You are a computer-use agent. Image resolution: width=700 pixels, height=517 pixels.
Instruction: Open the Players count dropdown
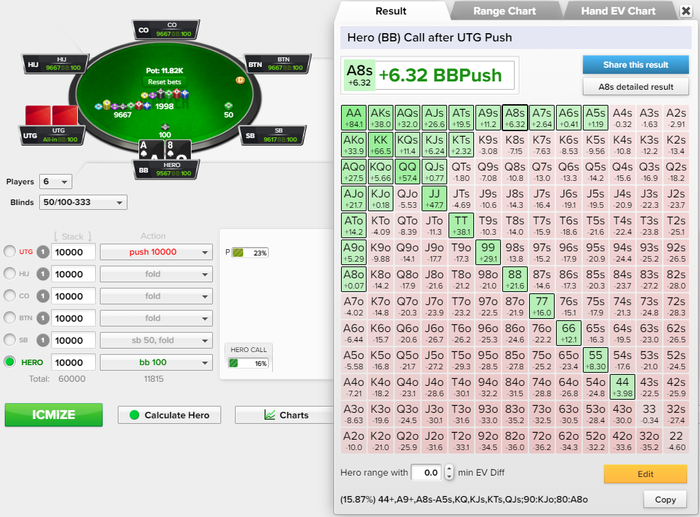(x=56, y=182)
